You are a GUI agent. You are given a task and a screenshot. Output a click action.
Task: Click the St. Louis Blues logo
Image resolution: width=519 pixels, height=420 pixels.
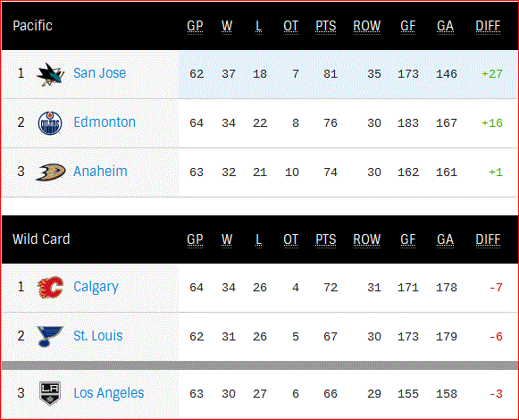(x=50, y=336)
